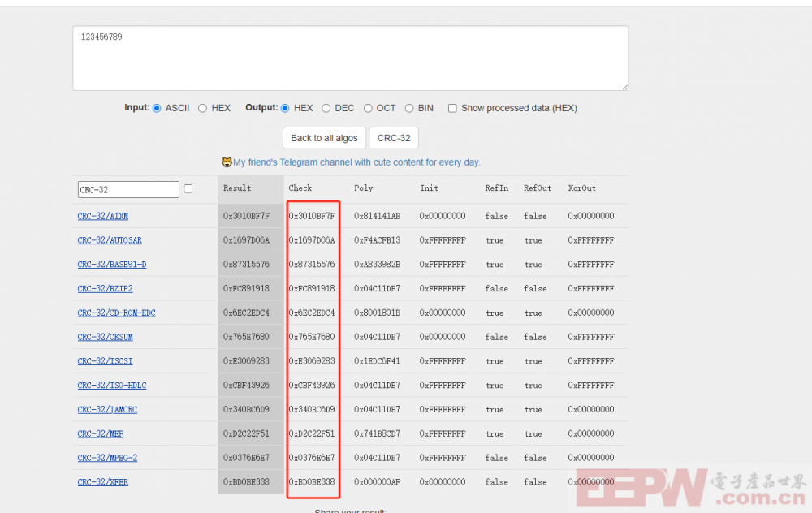The height and width of the screenshot is (513, 812).
Task: Click Poly value 0xA833982B
Action: (x=377, y=265)
